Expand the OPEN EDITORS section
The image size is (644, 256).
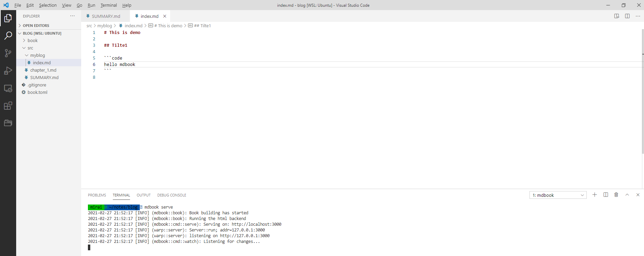(49, 26)
